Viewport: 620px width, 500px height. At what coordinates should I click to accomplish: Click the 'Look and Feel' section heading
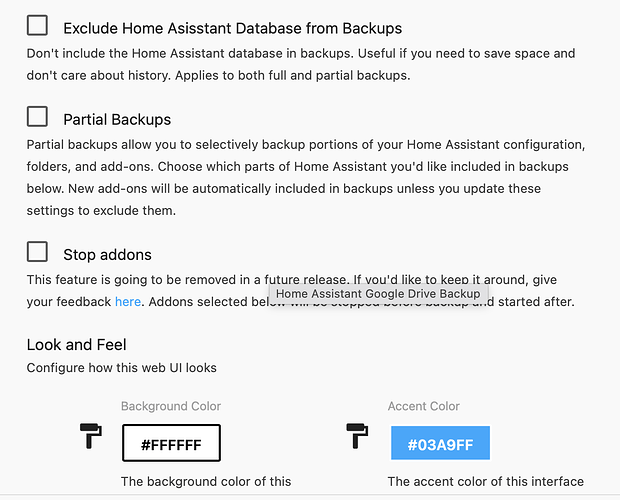click(76, 345)
